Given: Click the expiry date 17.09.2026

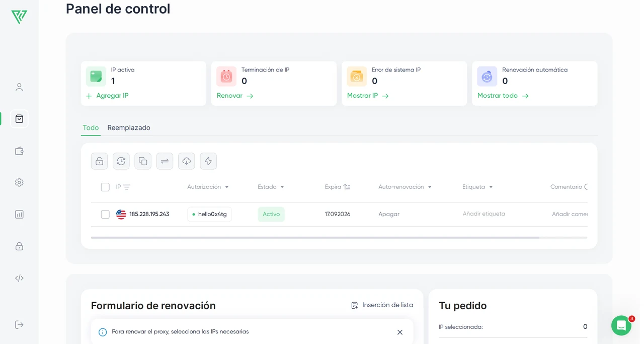Looking at the screenshot, I should tap(338, 214).
